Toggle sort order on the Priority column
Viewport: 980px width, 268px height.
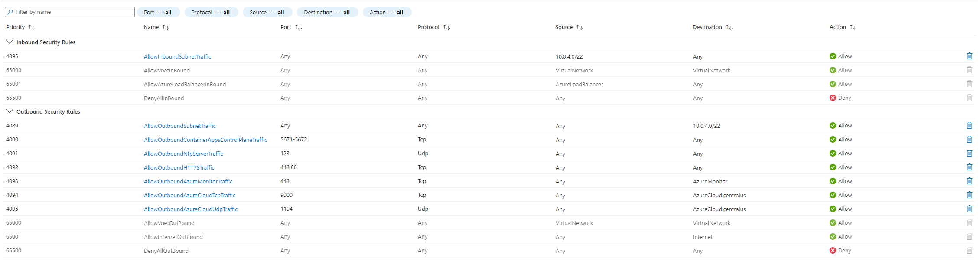click(30, 27)
